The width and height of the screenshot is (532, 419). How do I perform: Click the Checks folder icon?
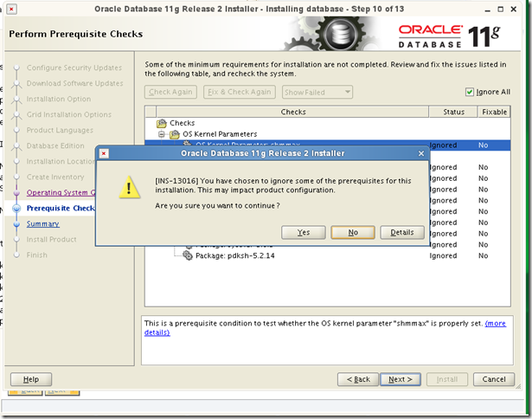[x=162, y=123]
